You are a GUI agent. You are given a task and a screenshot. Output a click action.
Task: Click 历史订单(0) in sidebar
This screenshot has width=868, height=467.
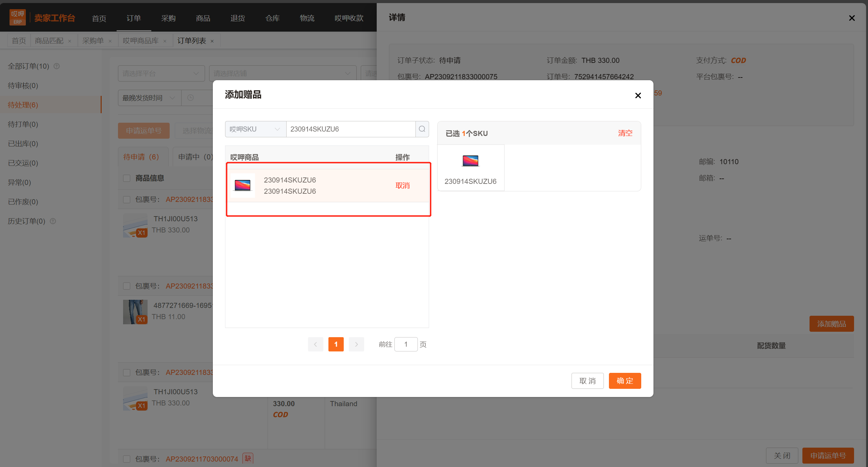click(x=27, y=221)
